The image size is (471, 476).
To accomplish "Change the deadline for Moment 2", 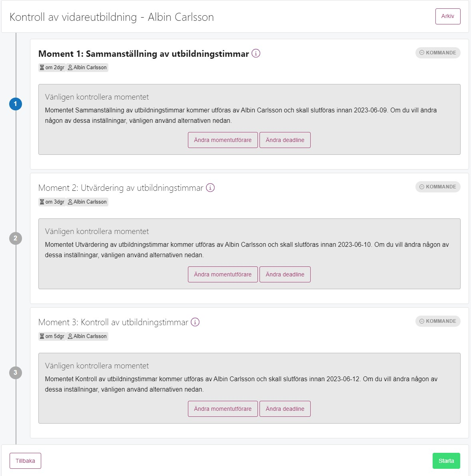I will (285, 274).
